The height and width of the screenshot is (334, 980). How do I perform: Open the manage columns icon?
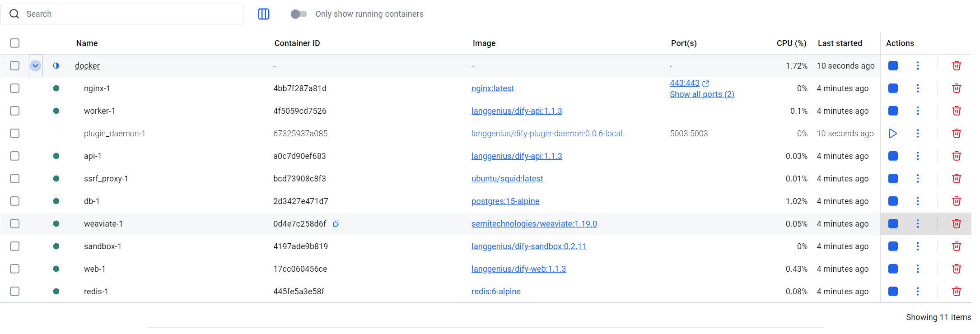pyautogui.click(x=264, y=14)
